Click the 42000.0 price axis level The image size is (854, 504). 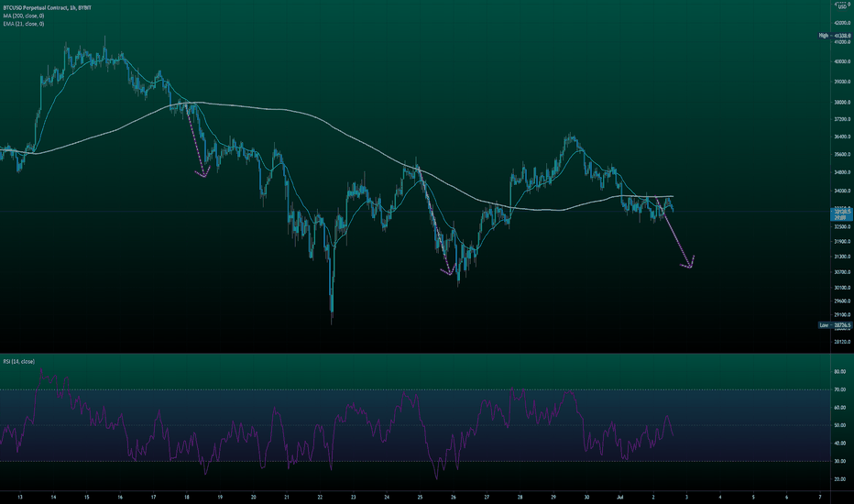[x=842, y=23]
